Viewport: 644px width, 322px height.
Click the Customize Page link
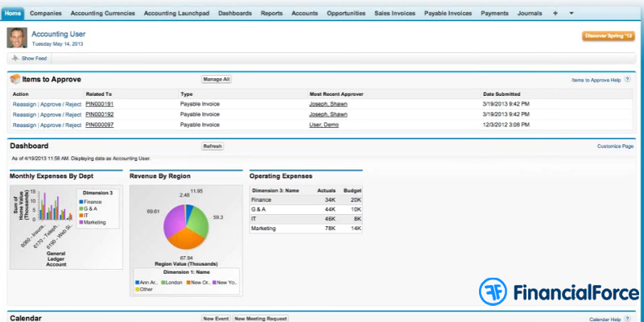615,147
